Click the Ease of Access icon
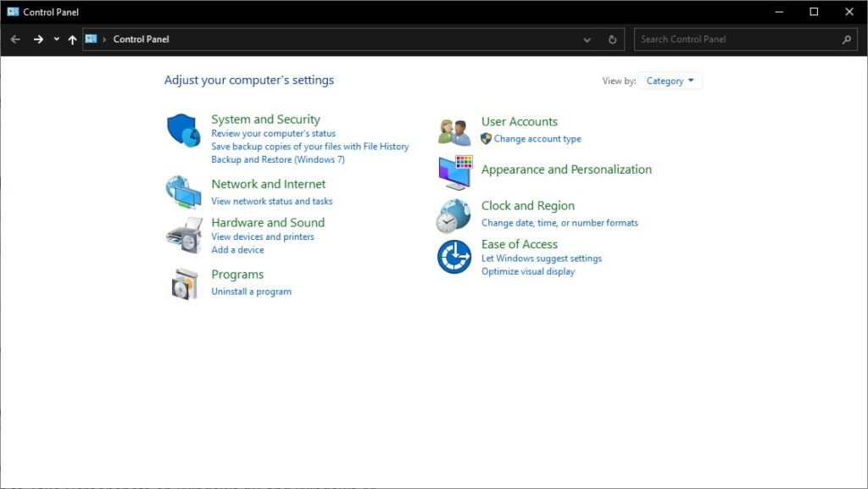This screenshot has width=868, height=489. point(453,257)
